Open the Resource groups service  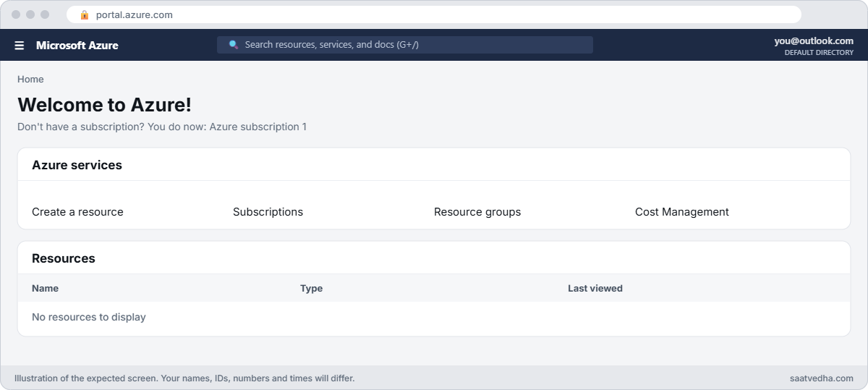click(x=477, y=212)
